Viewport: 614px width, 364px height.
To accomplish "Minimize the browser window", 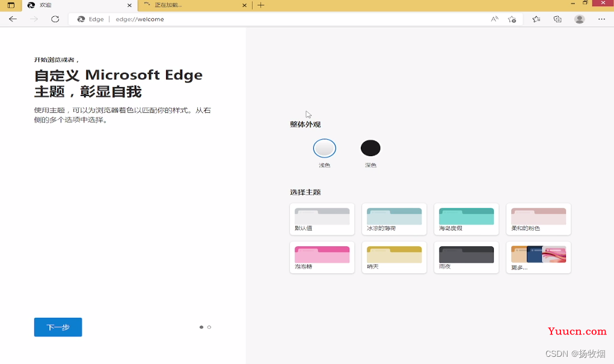I will (x=573, y=3).
